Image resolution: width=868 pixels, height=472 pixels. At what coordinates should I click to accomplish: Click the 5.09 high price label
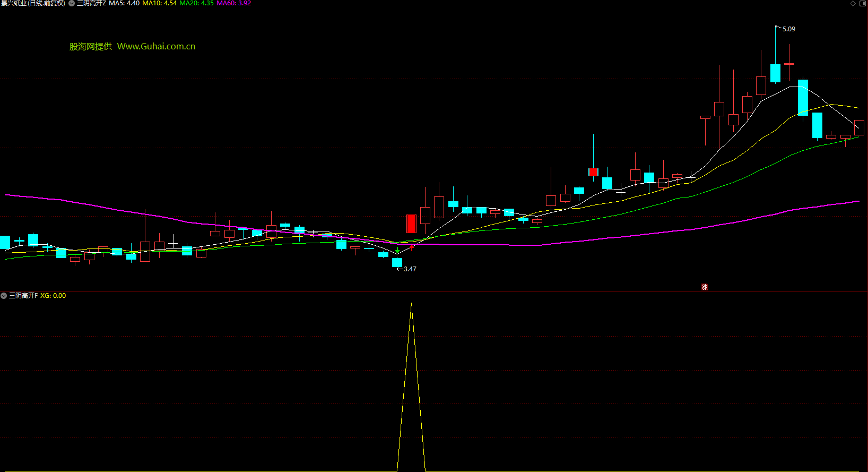point(789,29)
